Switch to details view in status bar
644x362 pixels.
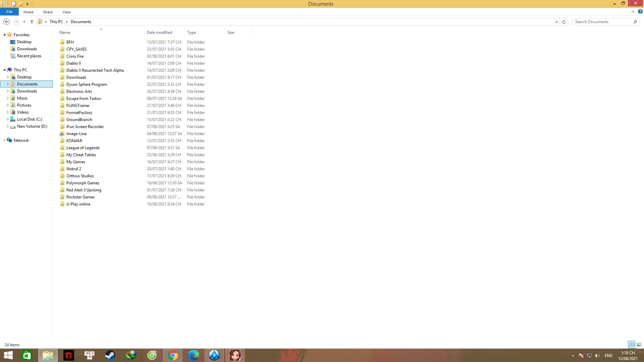pyautogui.click(x=632, y=345)
